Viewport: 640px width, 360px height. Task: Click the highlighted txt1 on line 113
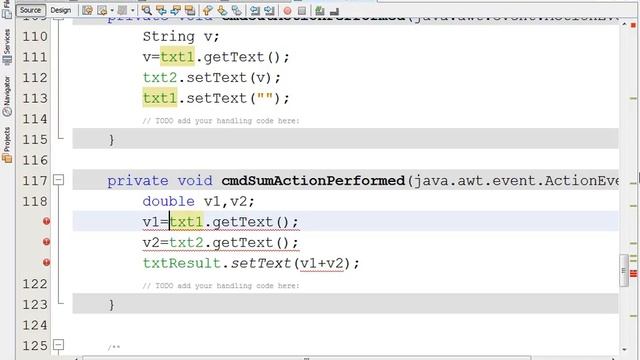point(160,98)
